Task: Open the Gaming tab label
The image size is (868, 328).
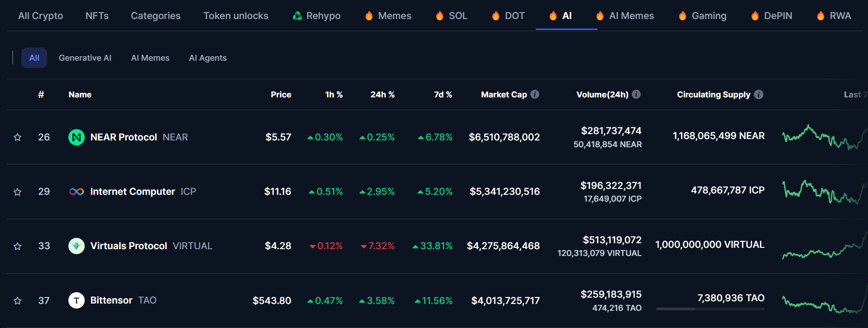Action: tap(709, 16)
